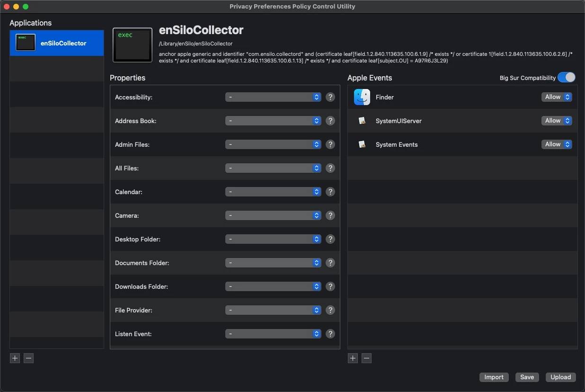The image size is (585, 392).
Task: Add an Apple Event with plus button
Action: [353, 358]
